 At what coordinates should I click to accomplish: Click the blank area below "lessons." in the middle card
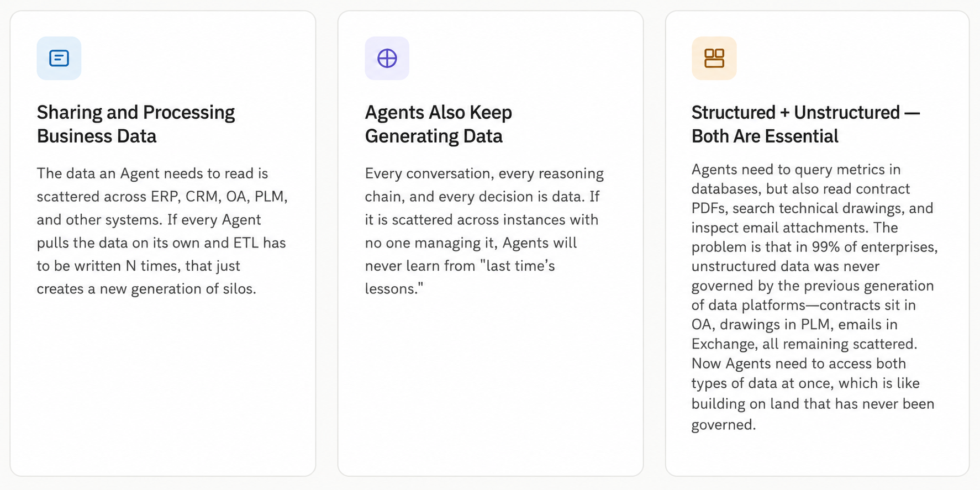[x=490, y=387]
